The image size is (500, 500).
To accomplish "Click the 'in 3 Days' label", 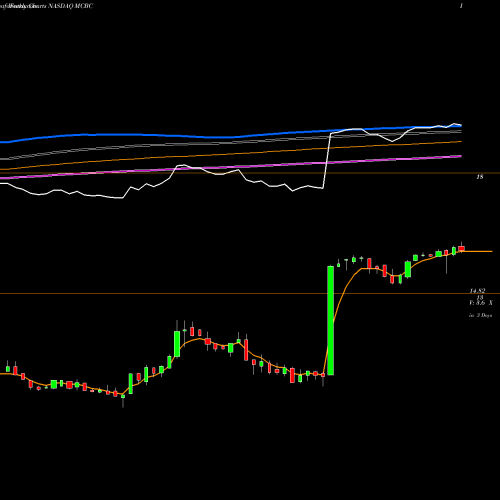I will (x=480, y=315).
